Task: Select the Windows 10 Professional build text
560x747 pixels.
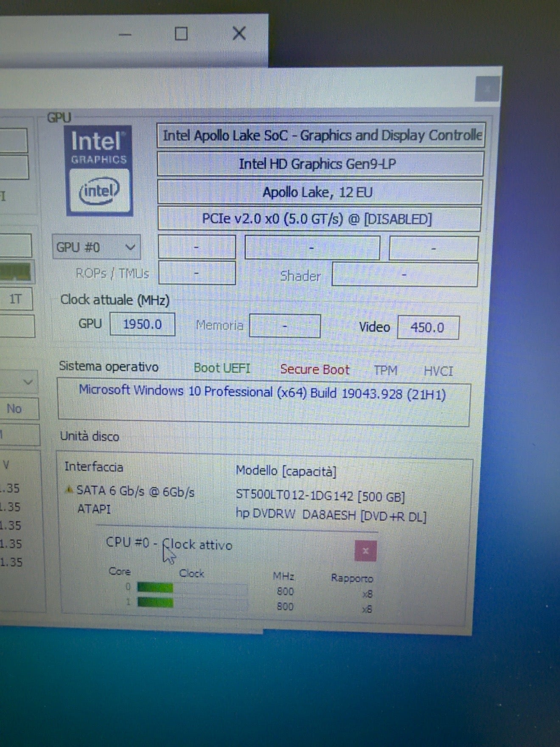Action: click(262, 393)
